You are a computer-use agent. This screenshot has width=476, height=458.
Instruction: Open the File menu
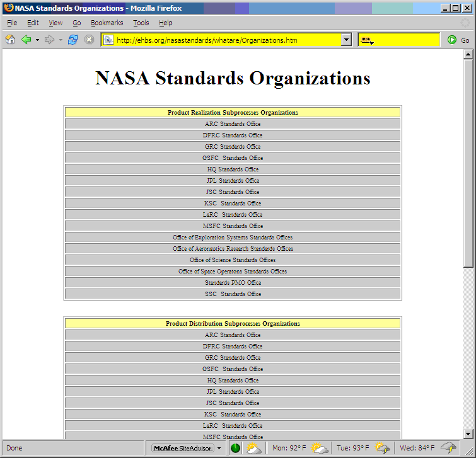pyautogui.click(x=12, y=23)
